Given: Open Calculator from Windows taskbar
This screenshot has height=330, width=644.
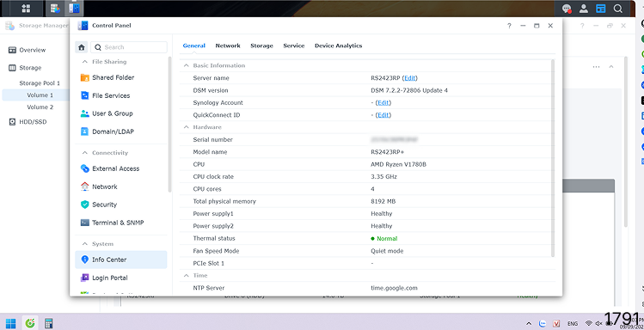Looking at the screenshot, I should tap(48, 322).
